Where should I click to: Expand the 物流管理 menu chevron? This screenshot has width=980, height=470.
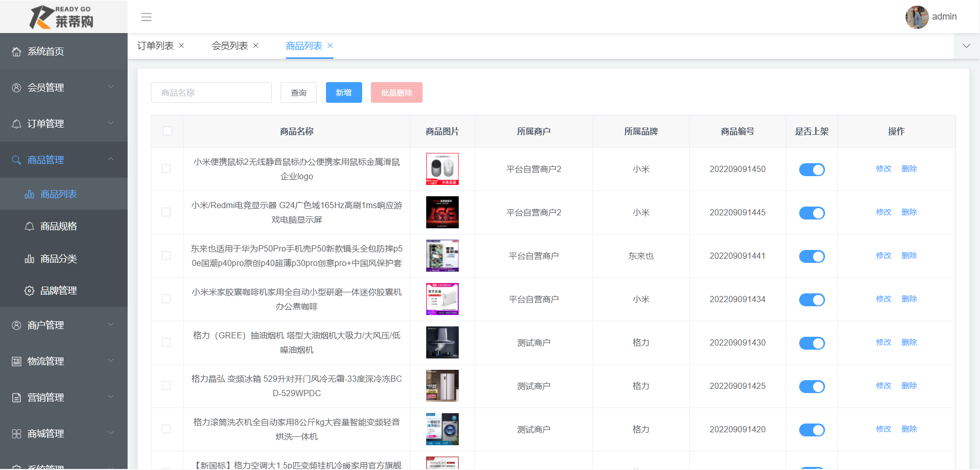pyautogui.click(x=111, y=361)
